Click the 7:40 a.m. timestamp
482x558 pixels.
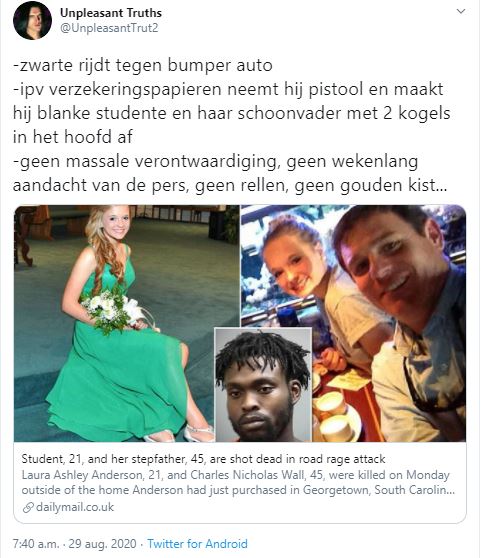tap(36, 543)
